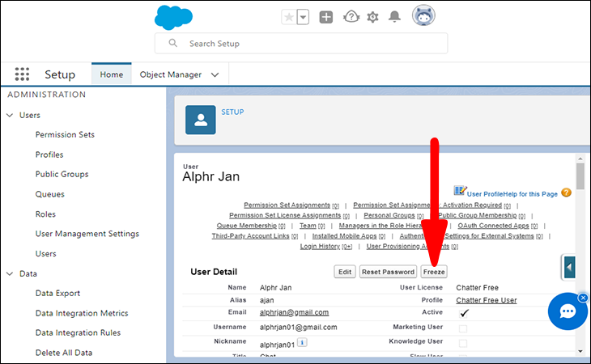Toggle the Marketing User checkbox

pos(463,328)
